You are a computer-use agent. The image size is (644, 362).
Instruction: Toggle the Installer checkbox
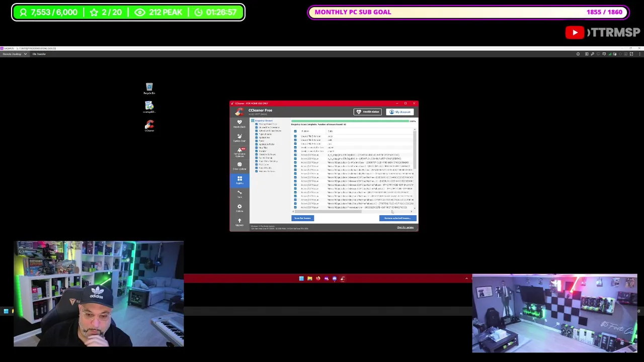click(x=257, y=151)
